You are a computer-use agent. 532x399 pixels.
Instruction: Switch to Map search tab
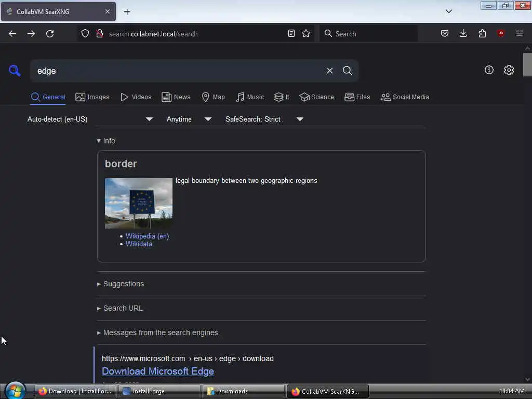click(x=213, y=97)
